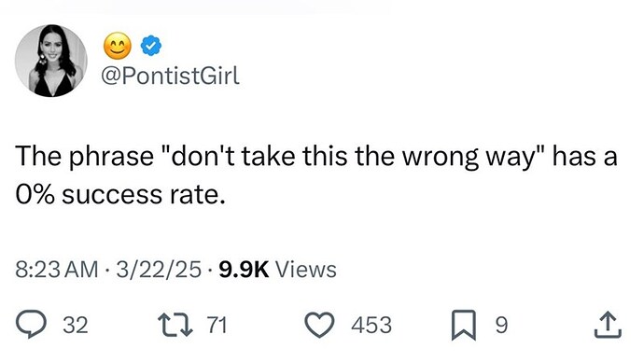
Task: Click the 71 reposts count
Action: pyautogui.click(x=217, y=325)
